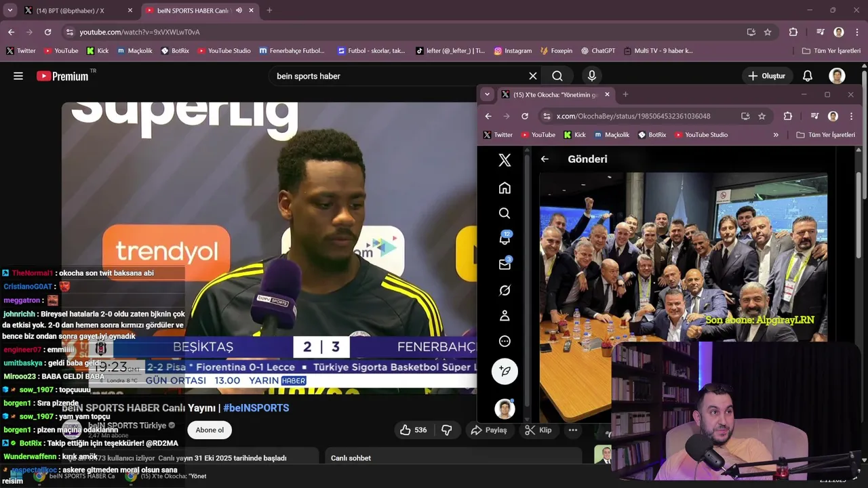Viewport: 868px width, 488px height.
Task: Start voice search with the microphone
Action: [x=592, y=76]
